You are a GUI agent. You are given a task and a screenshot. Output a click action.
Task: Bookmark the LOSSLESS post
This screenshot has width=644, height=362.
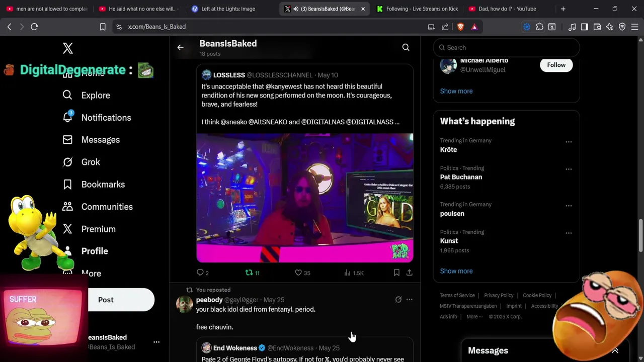(396, 273)
